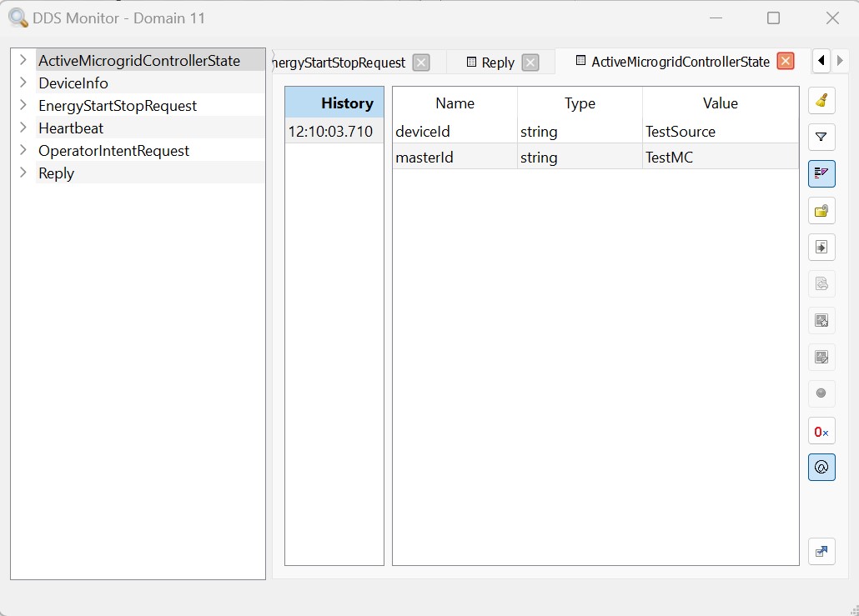Screen dimensions: 859x616
Task: Switch to the EnergyStartStopRequest tab
Action: (338, 63)
